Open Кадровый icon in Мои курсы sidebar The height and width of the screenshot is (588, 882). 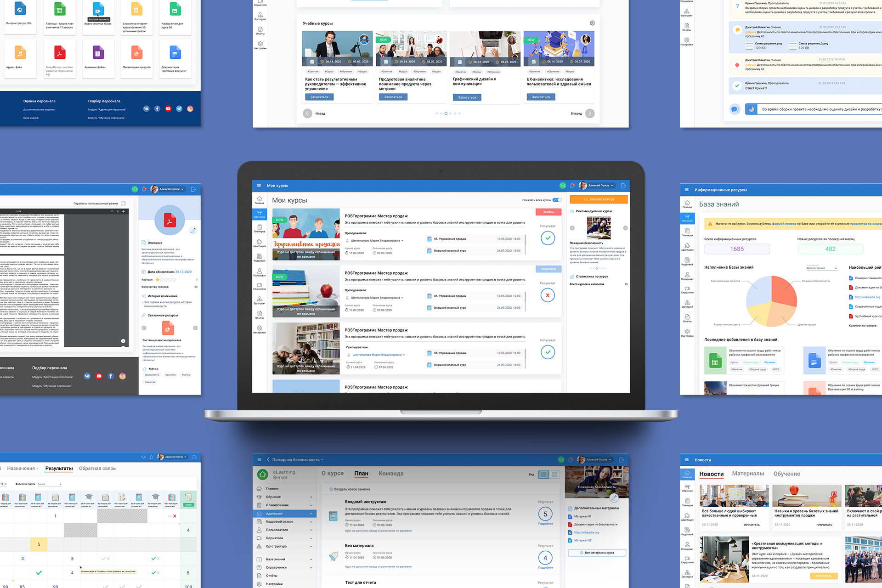pyautogui.click(x=260, y=258)
